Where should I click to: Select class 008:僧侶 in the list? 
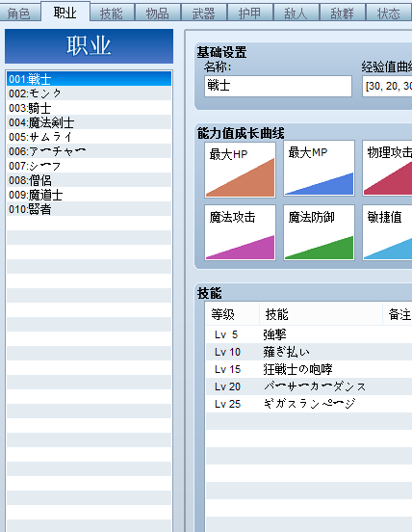[90, 180]
